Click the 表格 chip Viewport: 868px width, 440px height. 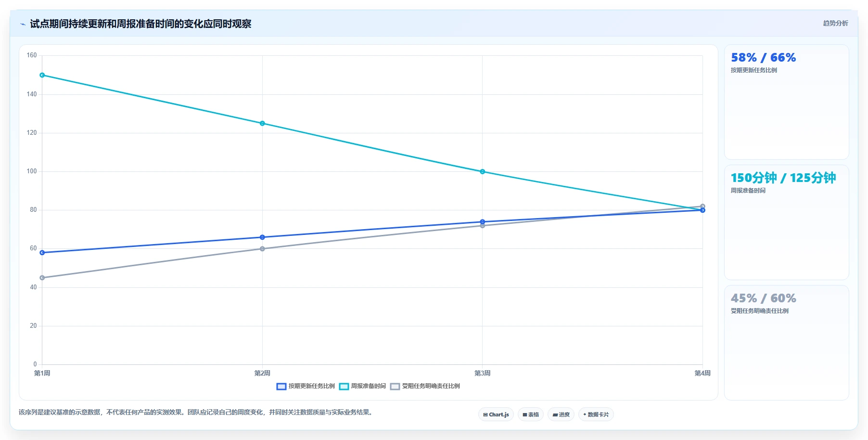click(531, 414)
